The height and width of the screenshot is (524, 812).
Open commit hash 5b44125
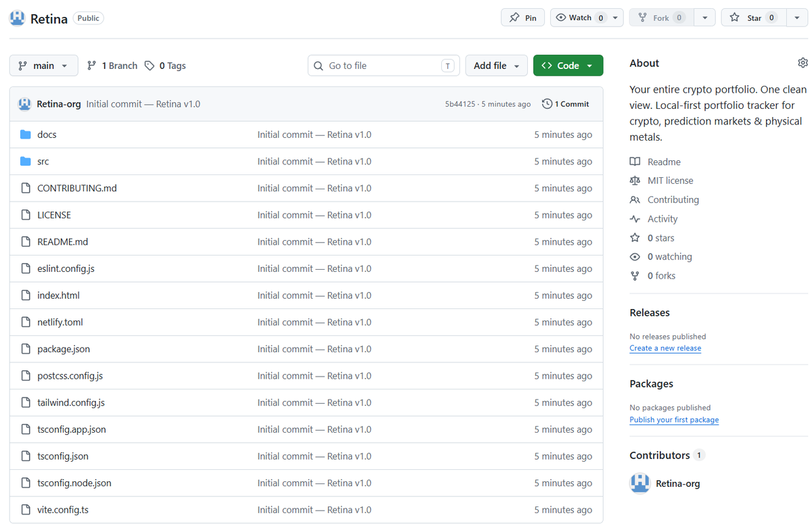tap(460, 104)
